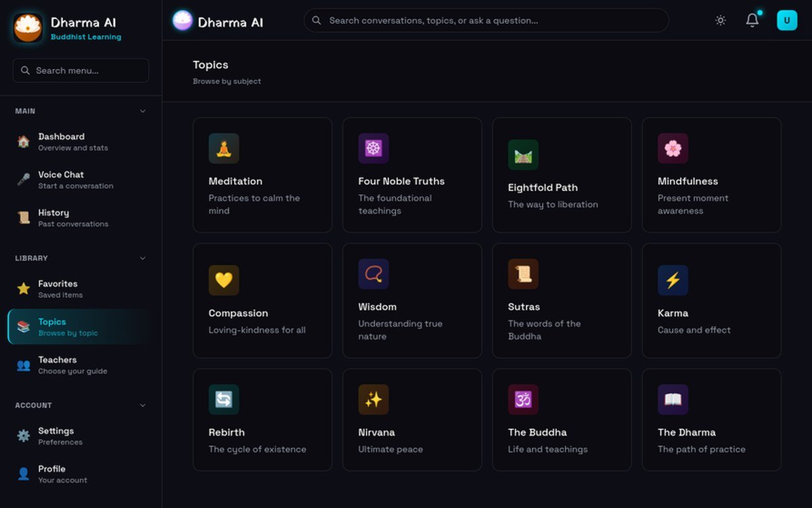Open the Mindfulness topic title
Image resolution: width=812 pixels, height=508 pixels.
pos(687,181)
